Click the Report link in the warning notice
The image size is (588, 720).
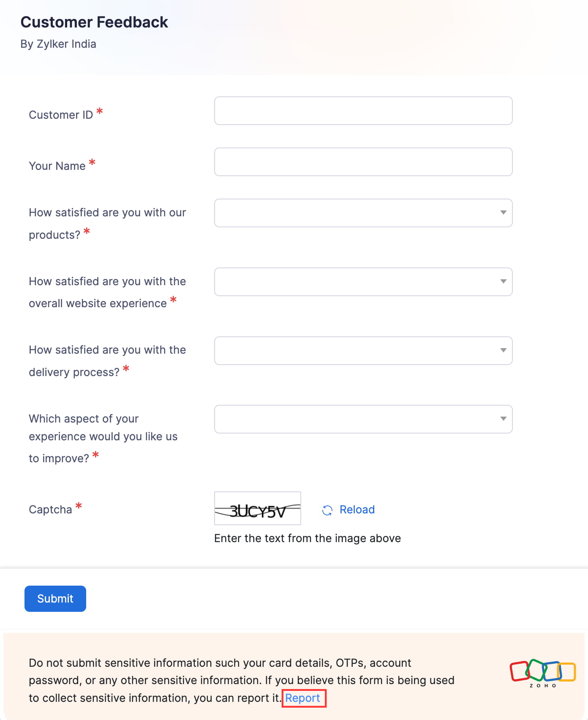click(x=303, y=698)
